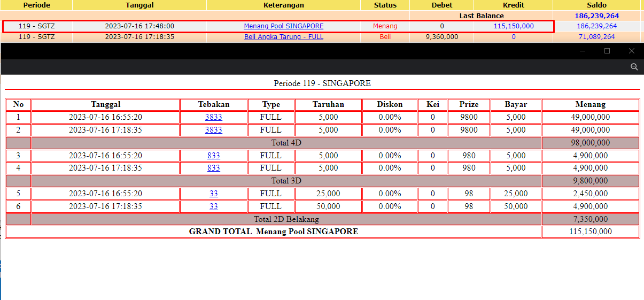Viewport: 644px width, 300px height.
Task: Click the Periode column header
Action: [x=36, y=5]
